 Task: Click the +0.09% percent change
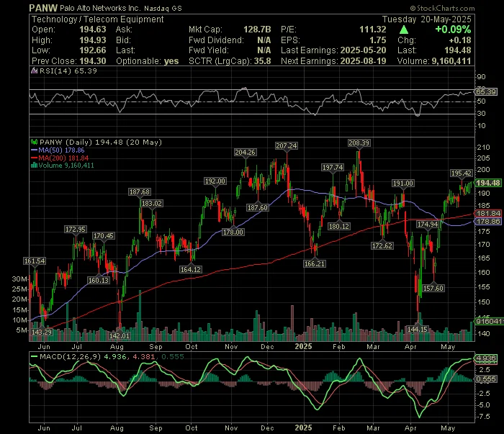tap(453, 30)
